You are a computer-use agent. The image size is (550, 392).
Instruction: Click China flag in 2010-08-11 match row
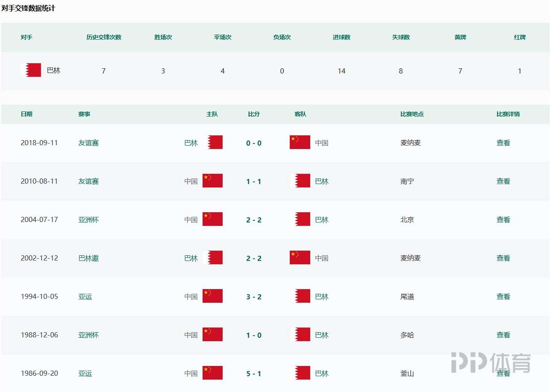(x=212, y=181)
